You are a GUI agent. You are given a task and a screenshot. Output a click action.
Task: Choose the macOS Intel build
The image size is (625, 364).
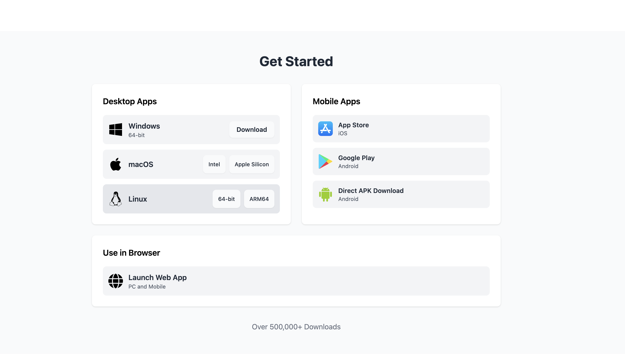pos(214,164)
